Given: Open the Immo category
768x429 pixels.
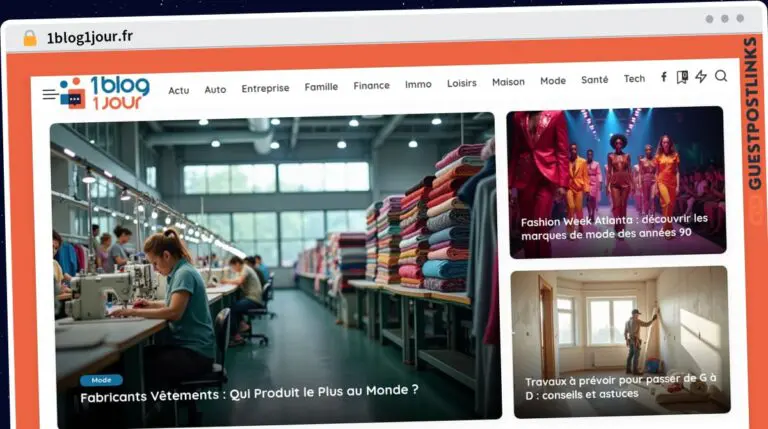Looking at the screenshot, I should (x=418, y=84).
